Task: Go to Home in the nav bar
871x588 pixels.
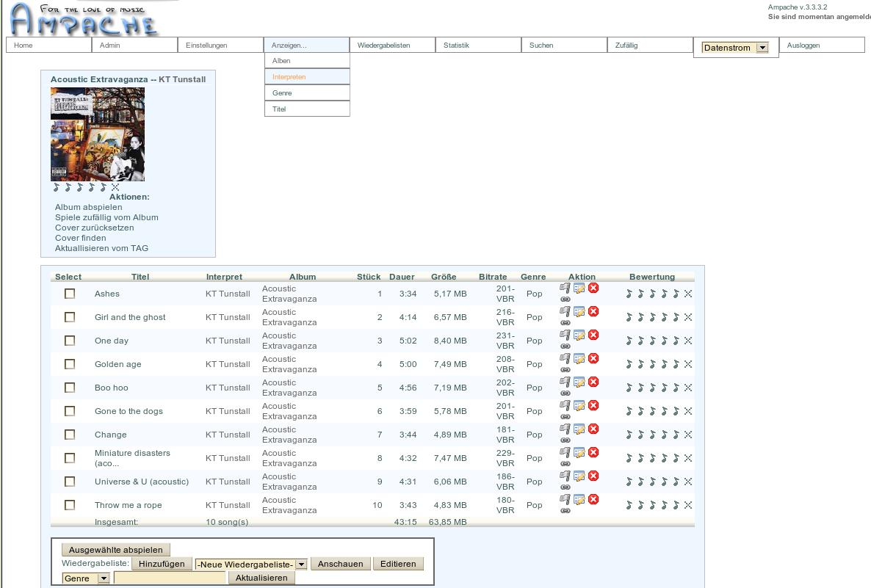Action: pos(49,45)
